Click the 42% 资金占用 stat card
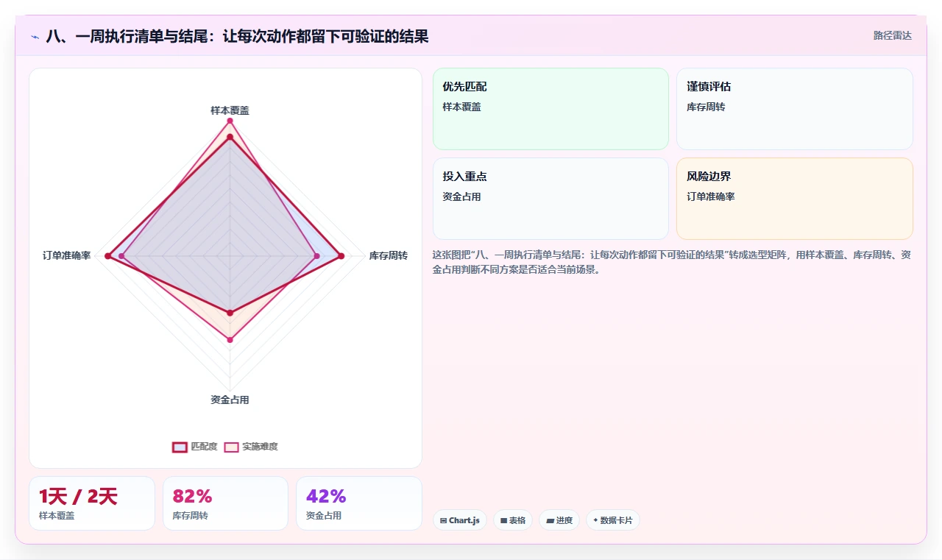Screen dimensions: 942x560 pos(359,503)
